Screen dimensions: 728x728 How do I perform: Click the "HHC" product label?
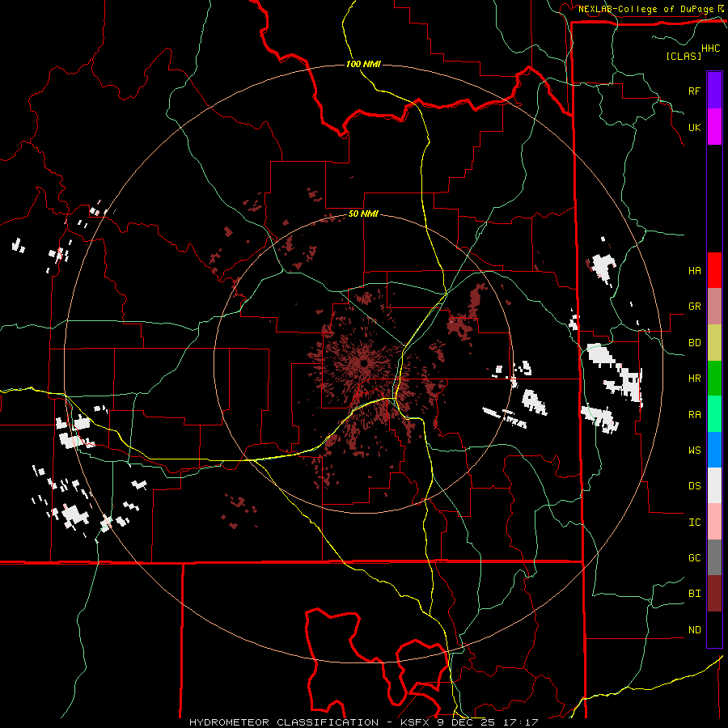tap(711, 49)
